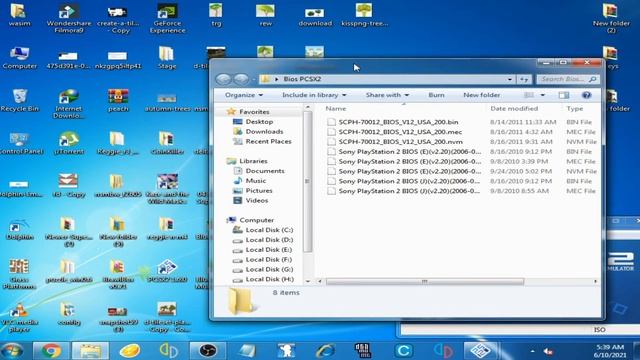Select Downloads under Favorites
Viewport: 640px width, 360px height.
tap(264, 131)
